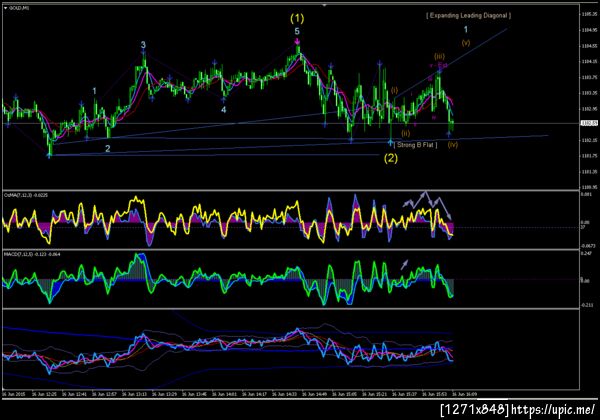Select the magenta down arrow at wave 5 peak

point(297,41)
